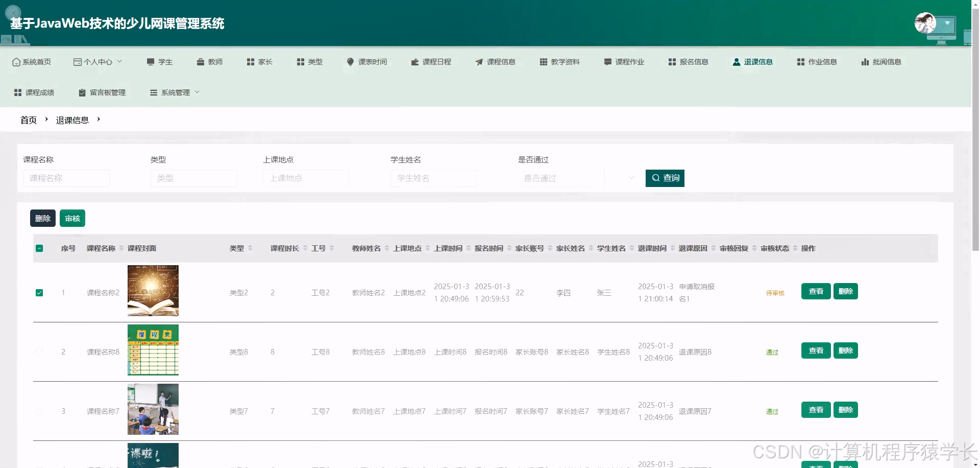Expand the 系统管理 menu chevron
Screen dimensions: 980x468
[197, 92]
